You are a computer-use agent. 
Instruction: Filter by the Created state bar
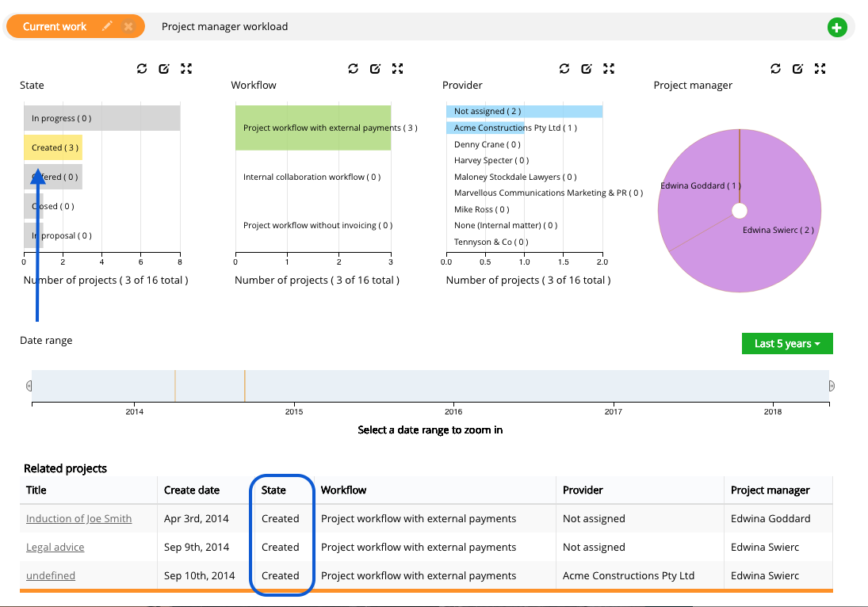(x=53, y=147)
